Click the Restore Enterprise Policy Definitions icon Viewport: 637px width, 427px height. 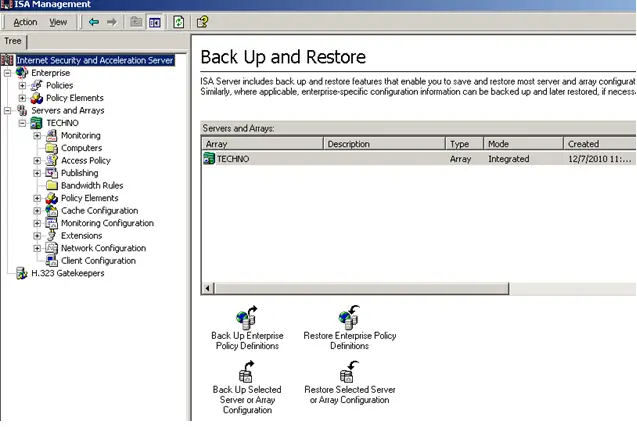(x=349, y=317)
